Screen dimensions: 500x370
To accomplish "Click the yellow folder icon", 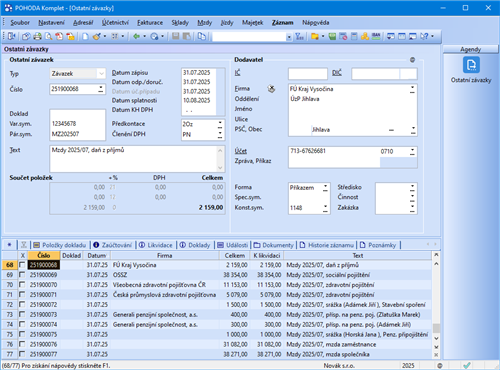I will [x=315, y=36].
